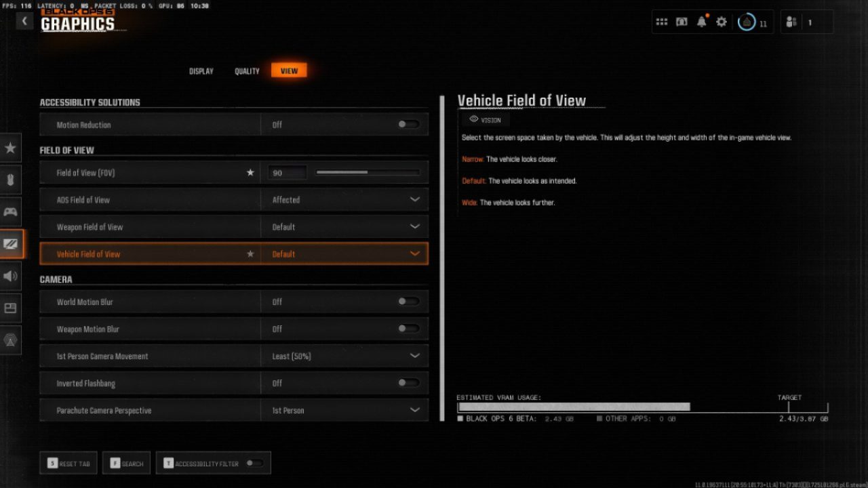Image resolution: width=868 pixels, height=488 pixels.
Task: Open the Account & Network sidebar icon
Action: click(x=11, y=340)
